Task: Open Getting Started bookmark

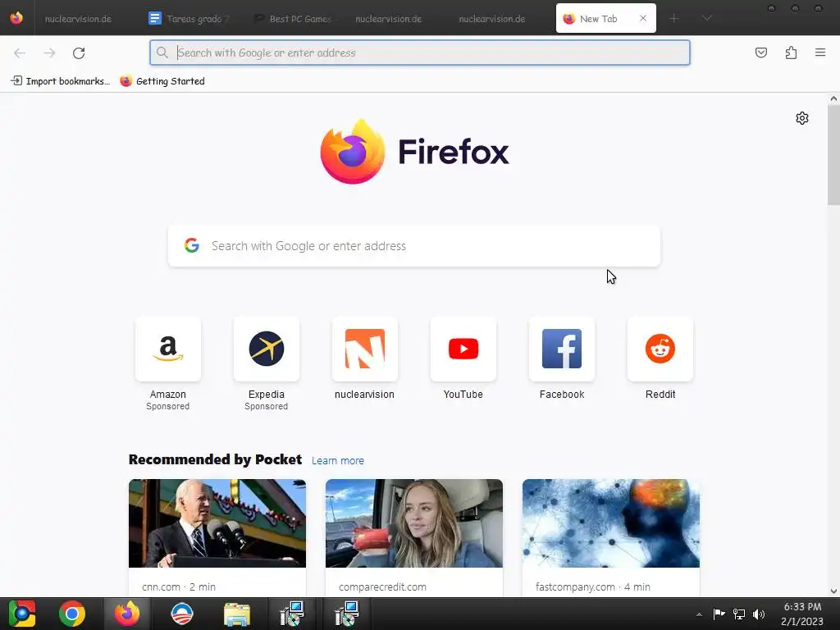Action: click(x=162, y=81)
